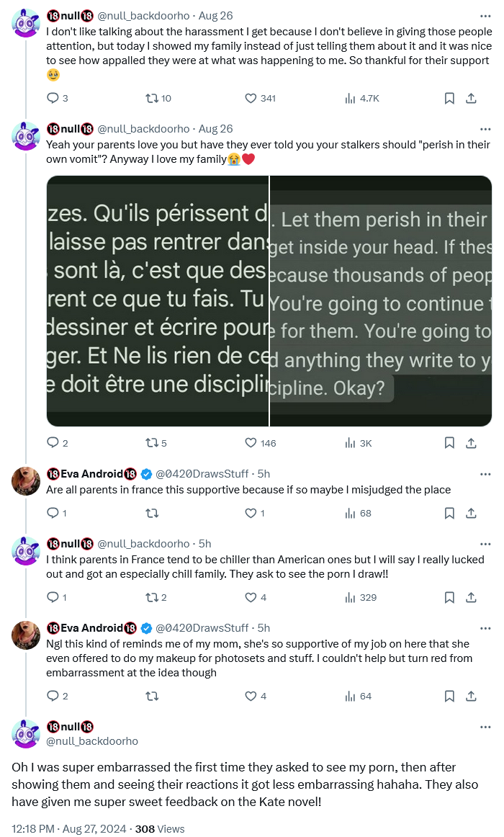Screen dimensions: 504x837
Task: Open Eva Android's profile avatar
Action: click(x=26, y=481)
